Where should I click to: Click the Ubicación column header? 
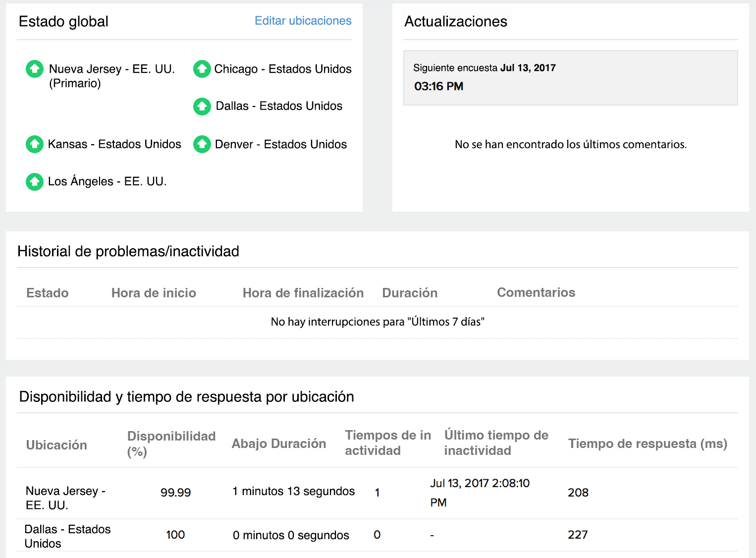click(56, 445)
